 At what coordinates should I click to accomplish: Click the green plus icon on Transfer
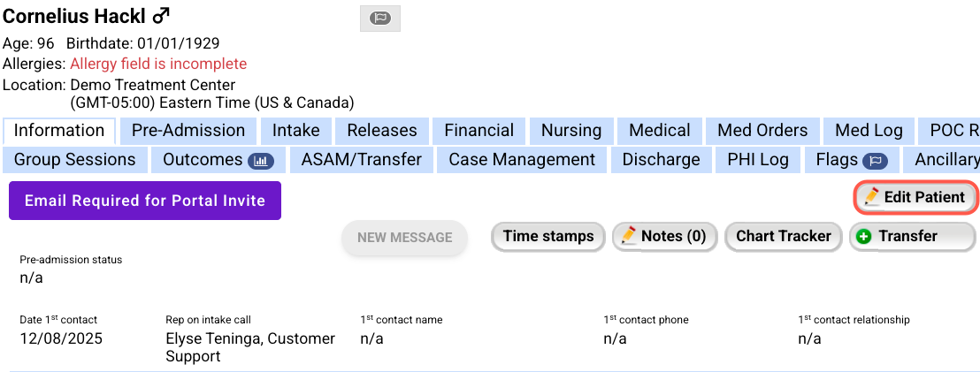(x=864, y=236)
